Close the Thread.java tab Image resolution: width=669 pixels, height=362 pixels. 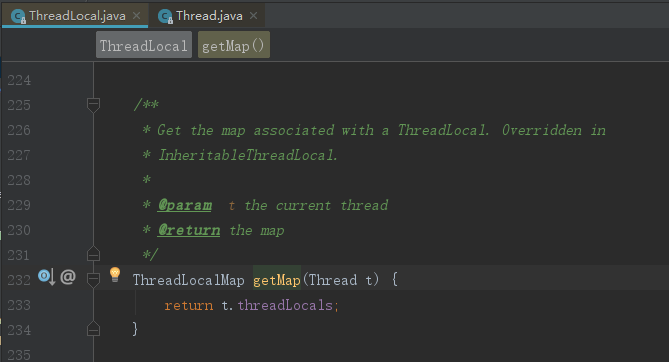[x=253, y=16]
